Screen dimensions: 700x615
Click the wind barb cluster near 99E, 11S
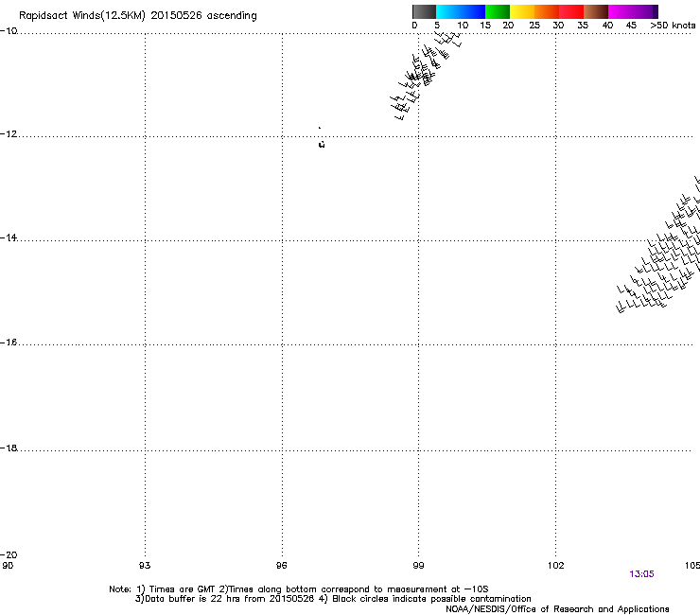(426, 75)
